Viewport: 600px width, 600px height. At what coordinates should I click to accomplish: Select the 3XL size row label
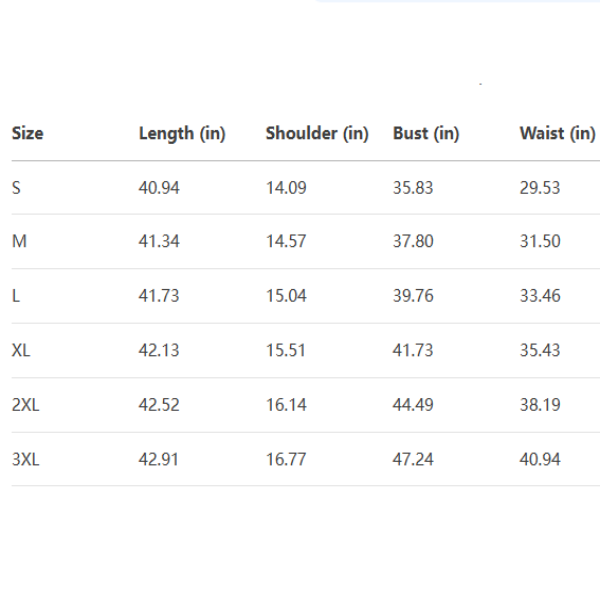(x=24, y=459)
